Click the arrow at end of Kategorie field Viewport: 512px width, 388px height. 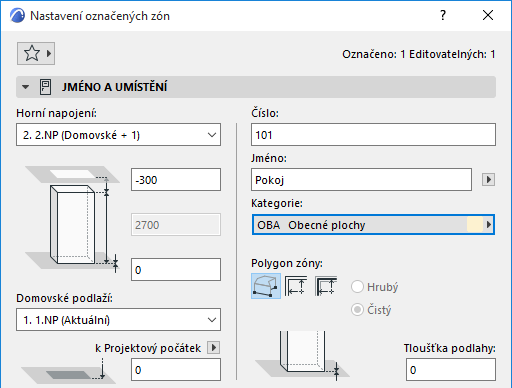[489, 225]
